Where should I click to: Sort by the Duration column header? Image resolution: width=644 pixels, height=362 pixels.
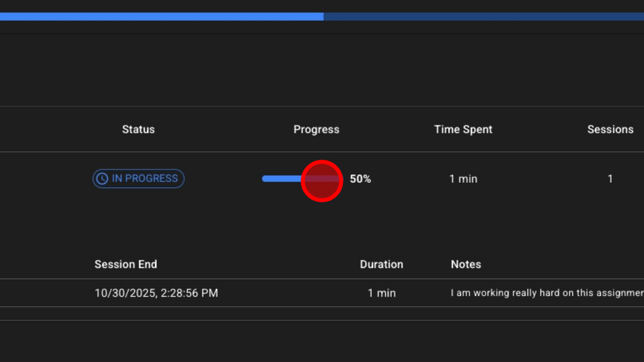[381, 264]
